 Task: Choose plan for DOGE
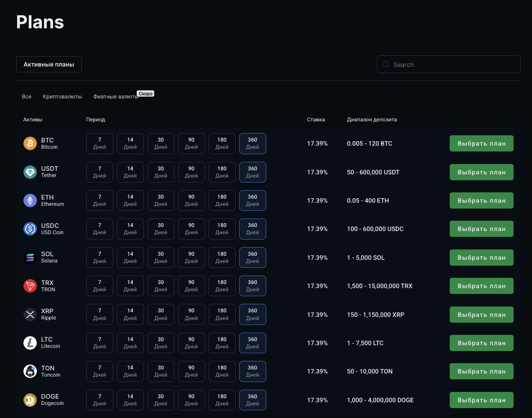pos(482,400)
